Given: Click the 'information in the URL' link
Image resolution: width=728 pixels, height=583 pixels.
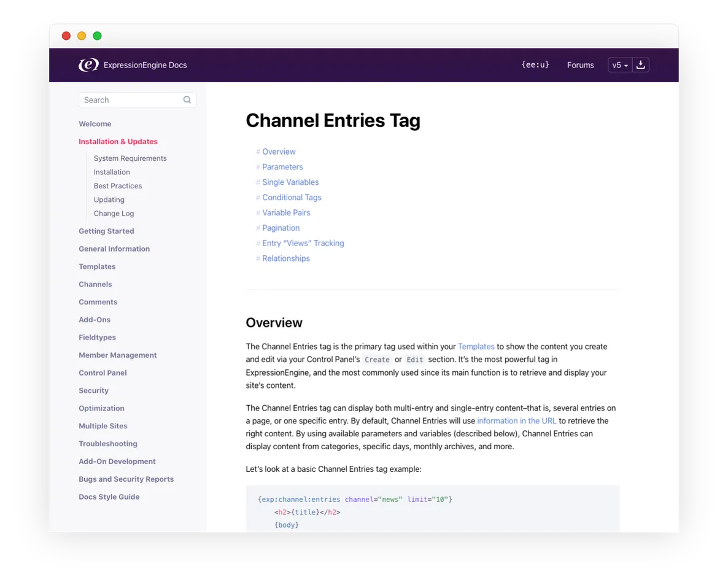Looking at the screenshot, I should point(516,421).
